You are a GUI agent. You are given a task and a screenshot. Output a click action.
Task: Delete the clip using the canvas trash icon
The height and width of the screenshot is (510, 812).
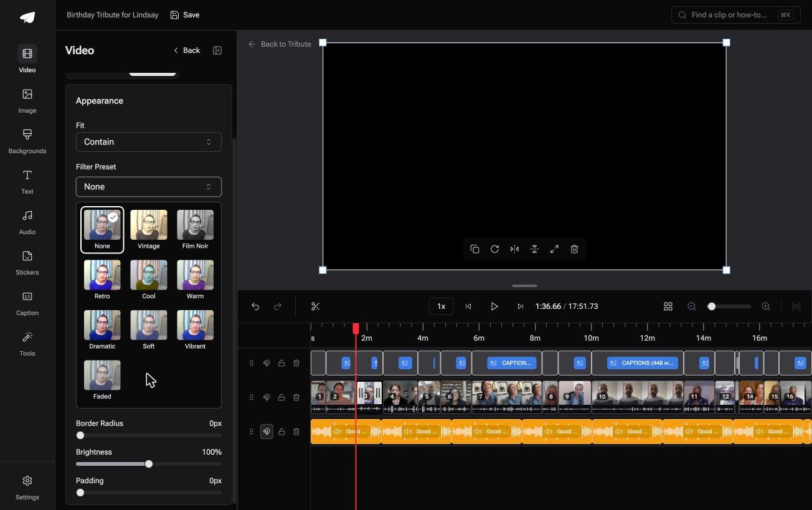point(574,249)
